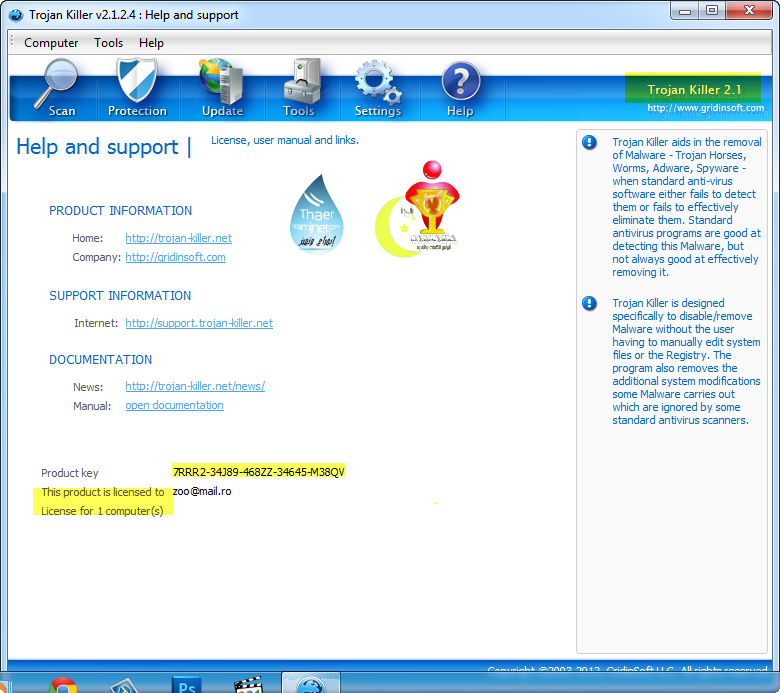The image size is (780, 693).
Task: Minimize the Trojan Killer window
Action: coord(684,11)
